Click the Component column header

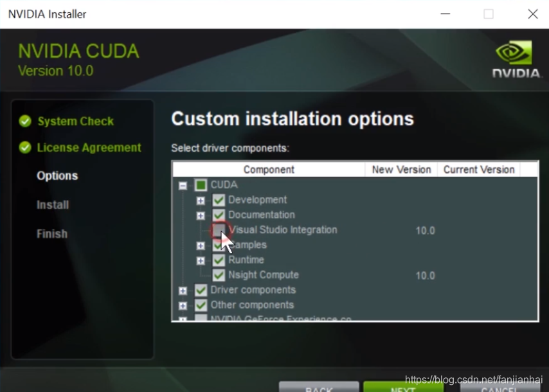pos(269,170)
